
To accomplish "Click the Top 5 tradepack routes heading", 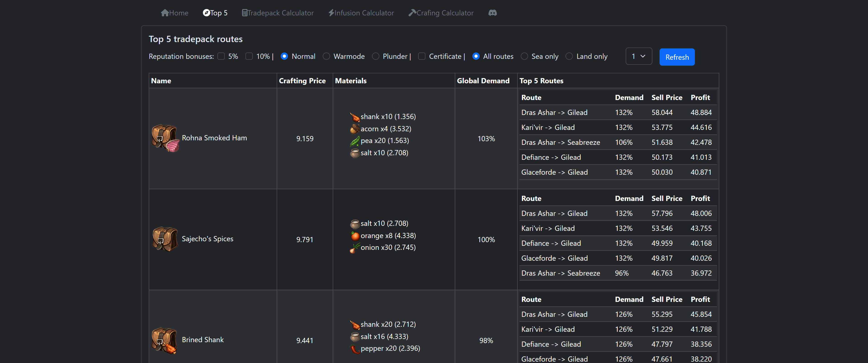I will click(x=196, y=39).
